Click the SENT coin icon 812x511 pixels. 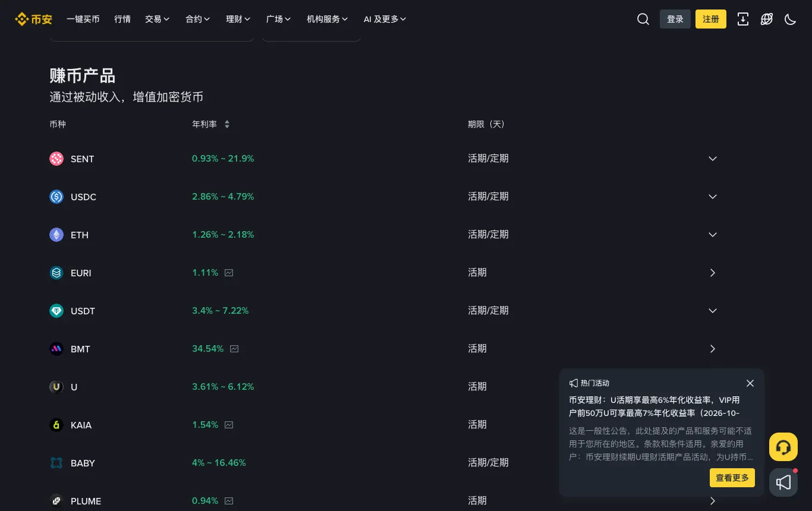point(56,159)
